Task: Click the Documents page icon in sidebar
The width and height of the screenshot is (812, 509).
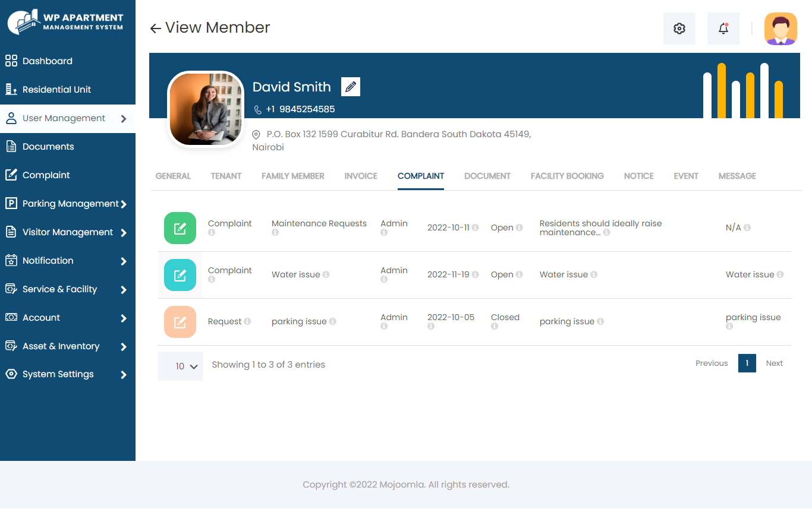Action: [11, 146]
